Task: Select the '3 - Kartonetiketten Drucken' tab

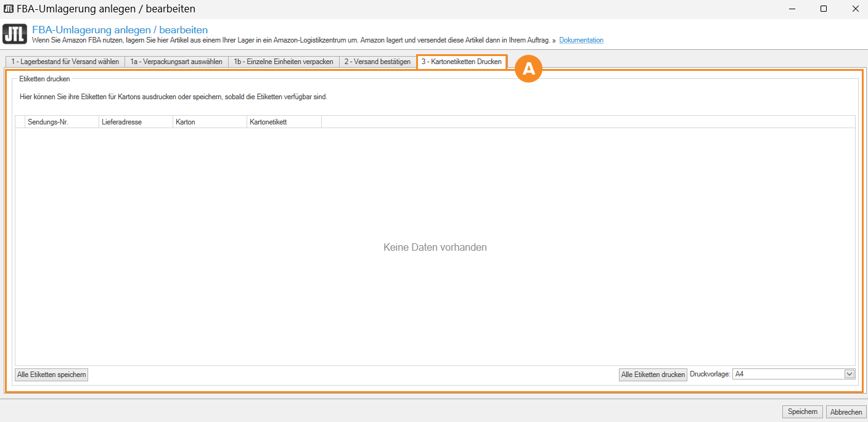Action: pyautogui.click(x=461, y=62)
